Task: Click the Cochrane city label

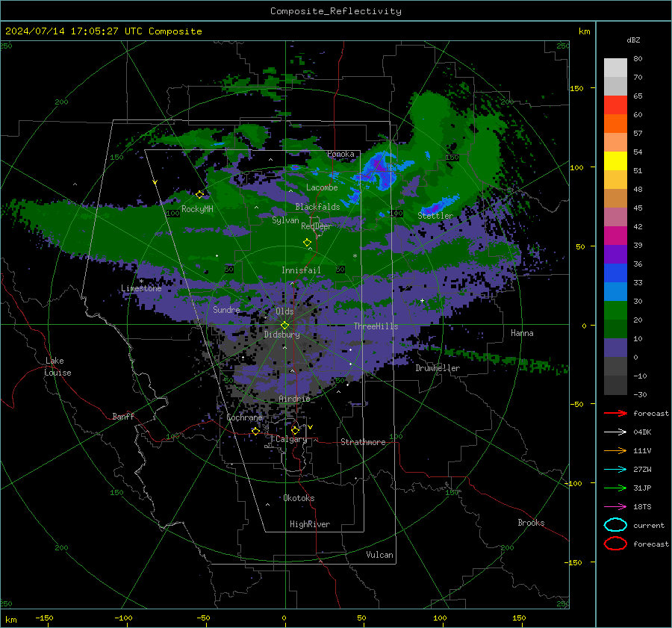Action: (244, 417)
